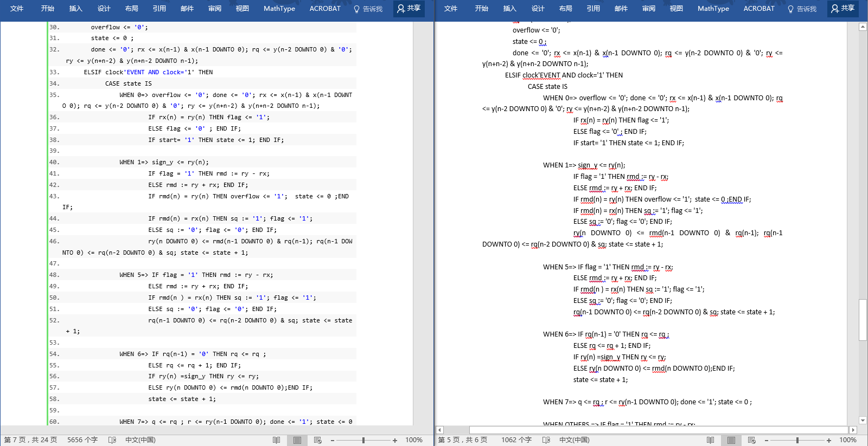Open the 邮件 tab in right Word window
The image size is (868, 446).
pos(621,9)
